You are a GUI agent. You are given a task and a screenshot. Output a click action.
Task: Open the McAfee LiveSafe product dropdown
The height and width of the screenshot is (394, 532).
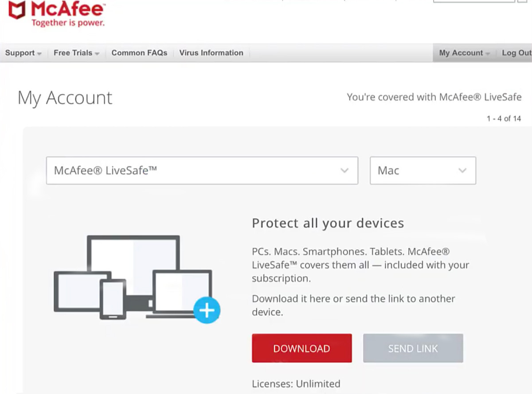[x=202, y=170]
